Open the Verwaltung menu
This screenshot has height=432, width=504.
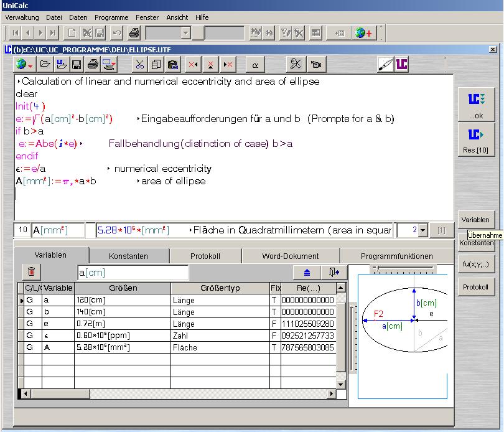pos(22,17)
